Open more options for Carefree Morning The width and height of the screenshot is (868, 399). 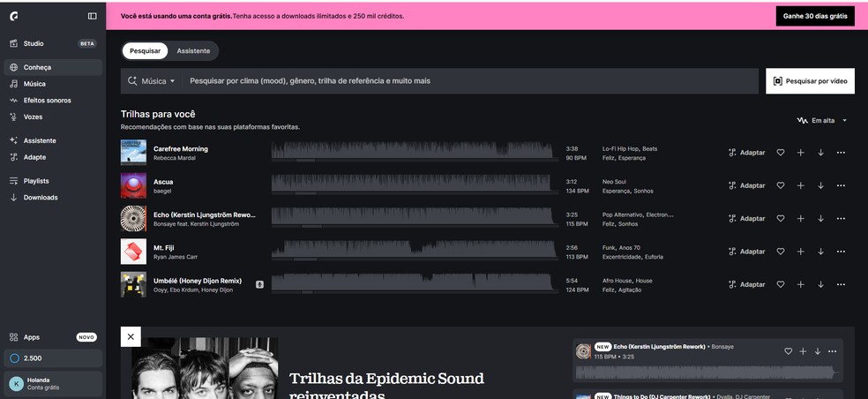click(841, 153)
